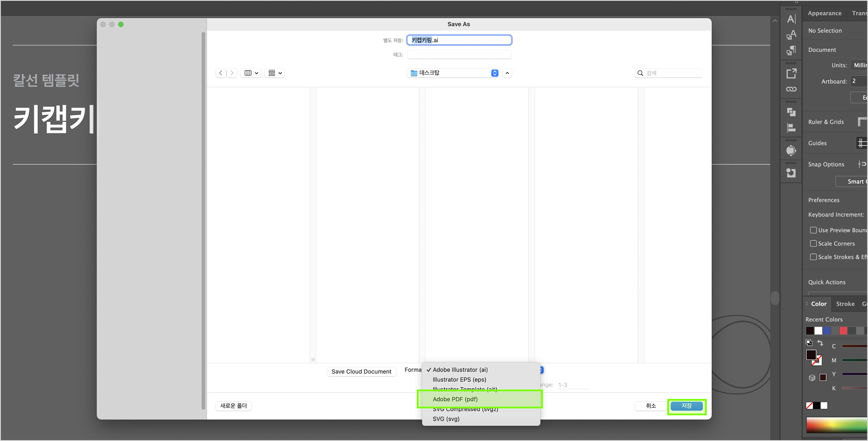The width and height of the screenshot is (868, 441).
Task: Open the Asset Export panel icon
Action: tap(791, 74)
